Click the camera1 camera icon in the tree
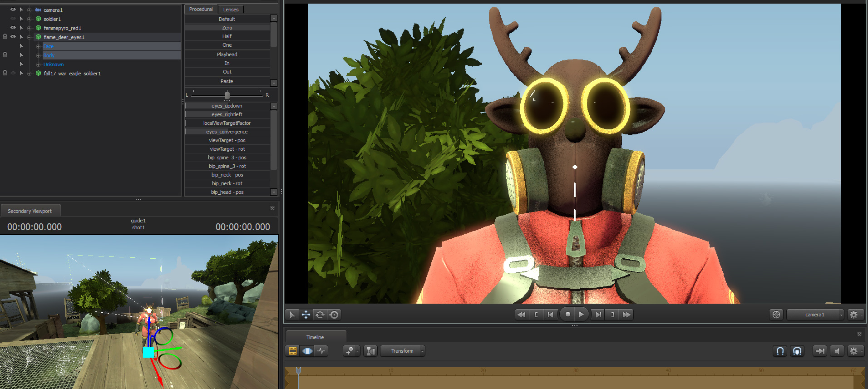 38,10
